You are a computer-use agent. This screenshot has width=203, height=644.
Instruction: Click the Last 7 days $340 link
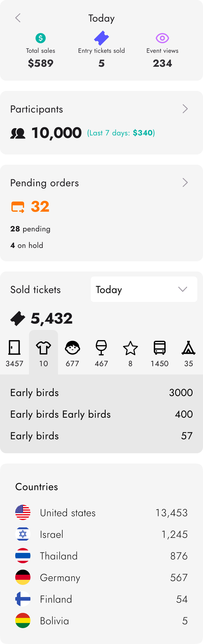click(x=121, y=133)
